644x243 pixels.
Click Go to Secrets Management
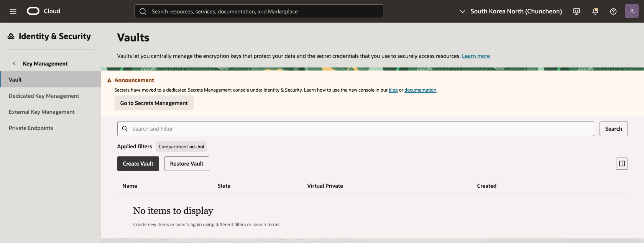coord(154,103)
